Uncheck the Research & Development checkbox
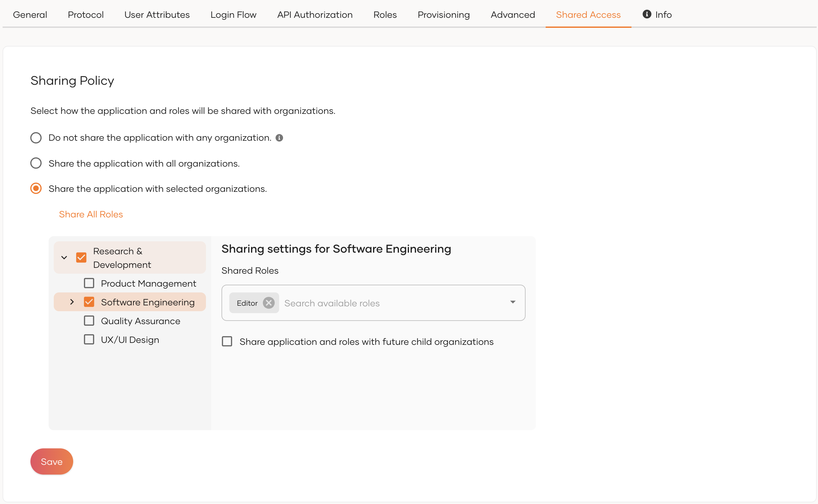Image resolution: width=818 pixels, height=504 pixels. point(81,258)
